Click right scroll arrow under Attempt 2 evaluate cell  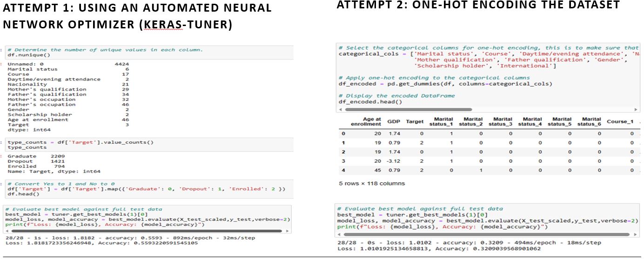(x=636, y=234)
